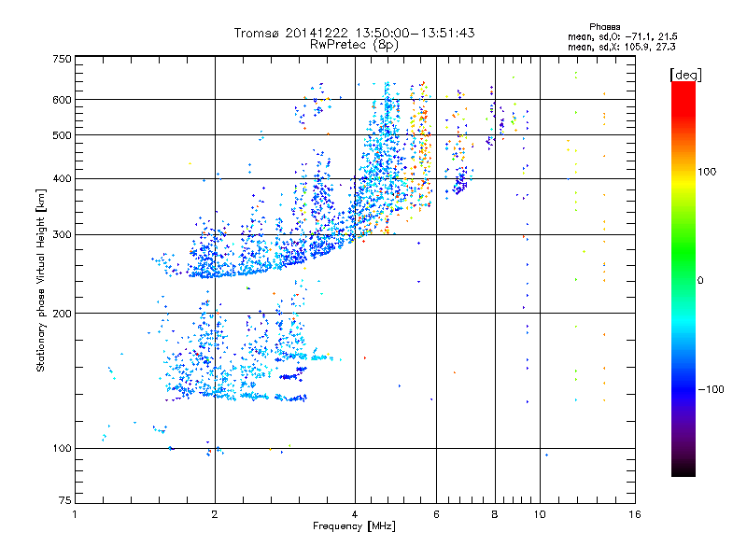Viewport: 747px width, 560px height.
Task: Click the 'Frequency [MHz]' axis title
Action: point(354,526)
